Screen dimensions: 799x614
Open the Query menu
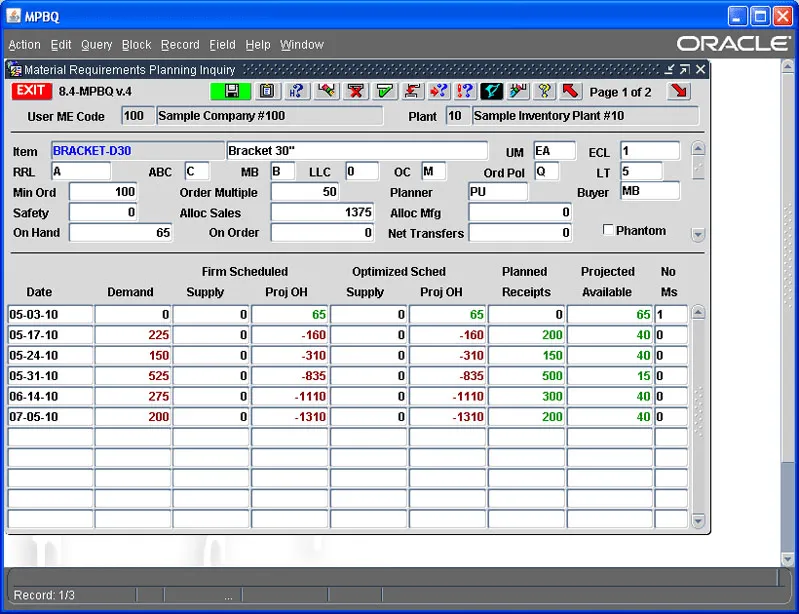click(96, 45)
